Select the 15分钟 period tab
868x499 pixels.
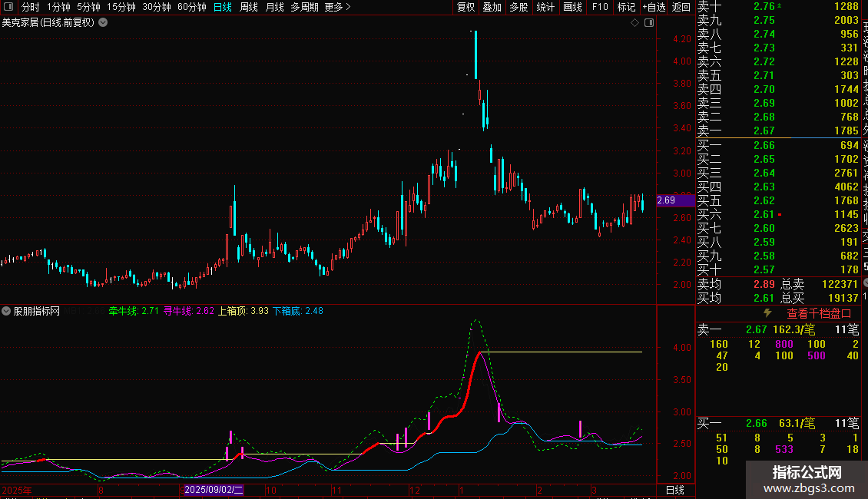121,7
